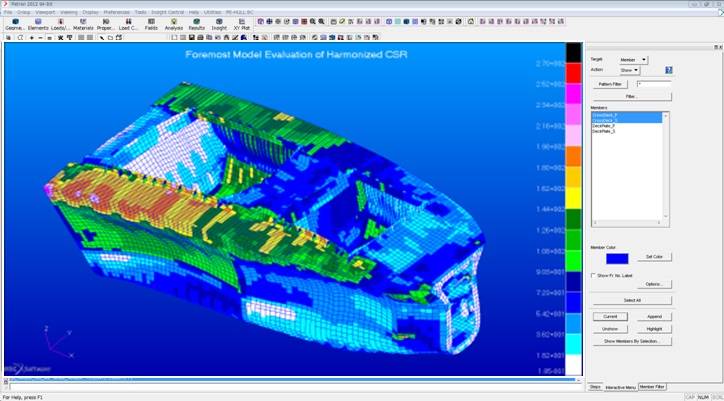Launch the Analysis toolbar icon
The image size is (724, 401).
tap(174, 22)
